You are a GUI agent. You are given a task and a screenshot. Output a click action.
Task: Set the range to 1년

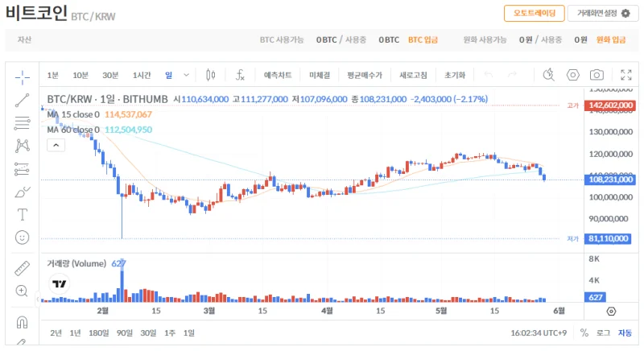[x=75, y=333]
